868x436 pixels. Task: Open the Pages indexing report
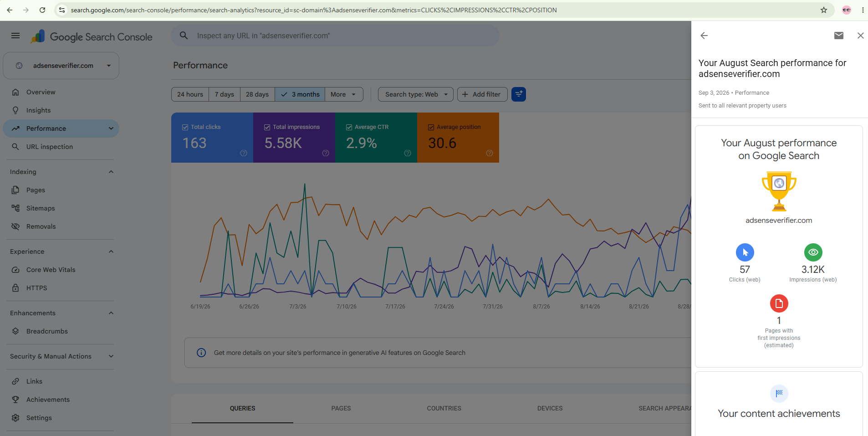(61, 190)
